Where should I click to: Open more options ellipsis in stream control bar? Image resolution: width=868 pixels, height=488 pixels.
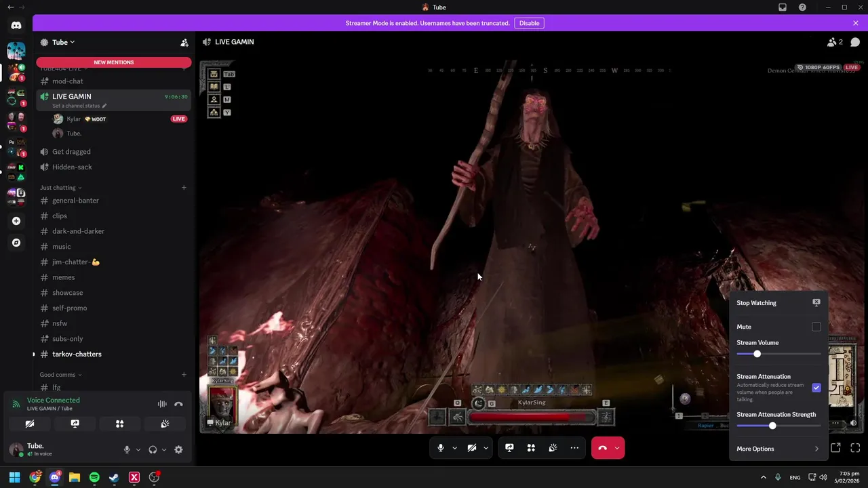point(574,448)
